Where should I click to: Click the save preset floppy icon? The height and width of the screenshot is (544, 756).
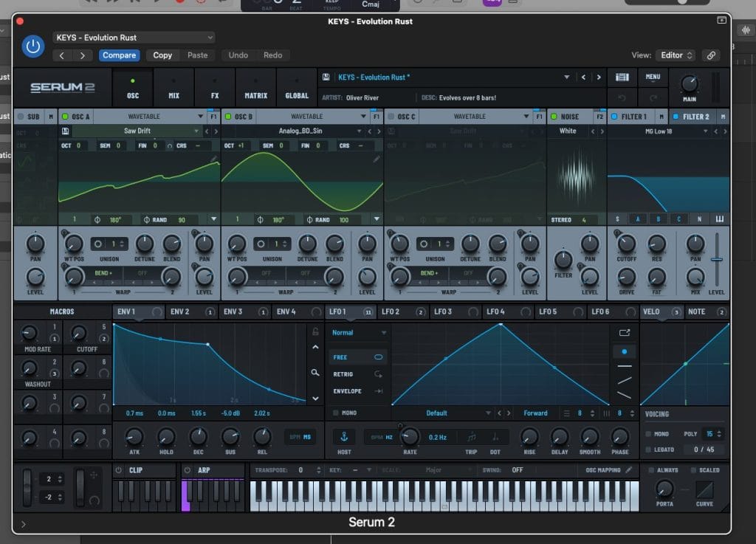pyautogui.click(x=326, y=77)
